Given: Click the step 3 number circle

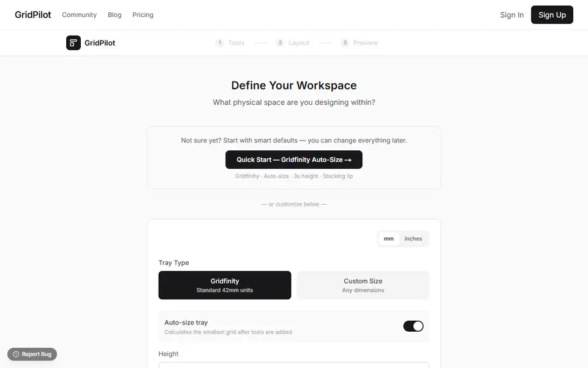Looking at the screenshot, I should [345, 43].
